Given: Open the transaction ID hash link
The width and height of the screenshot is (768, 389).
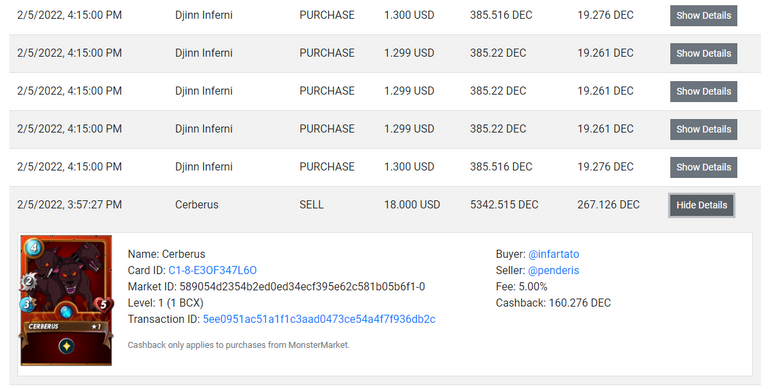Looking at the screenshot, I should point(319,319).
